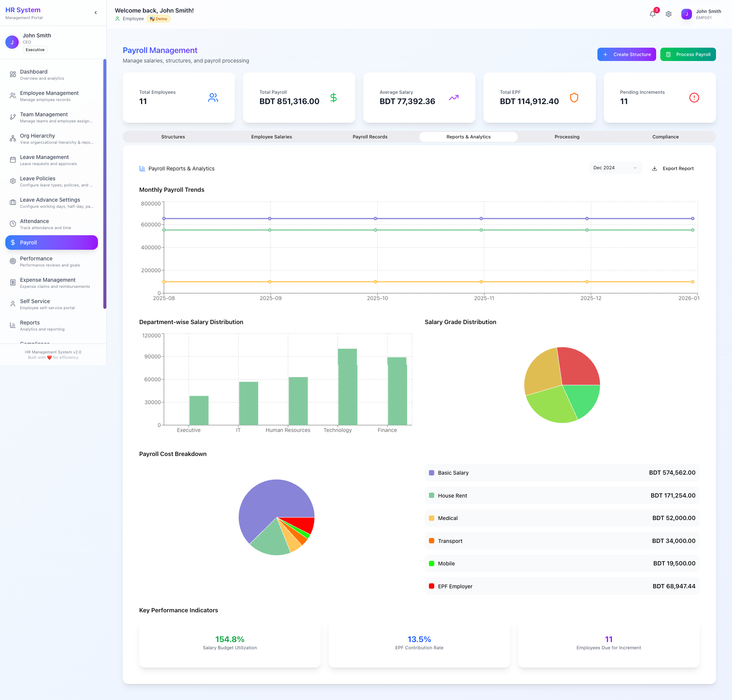Click the Org Hierarchy sidebar icon
Screen dimensions: 732x700
(13, 138)
